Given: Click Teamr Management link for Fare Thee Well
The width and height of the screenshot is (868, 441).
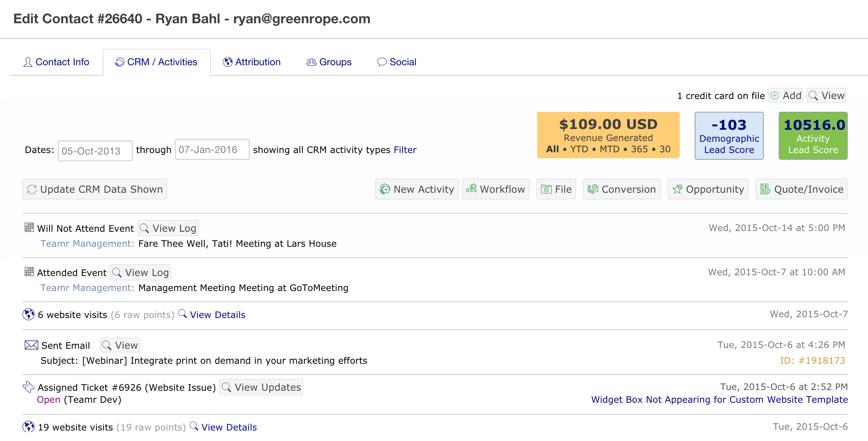Looking at the screenshot, I should [87, 244].
